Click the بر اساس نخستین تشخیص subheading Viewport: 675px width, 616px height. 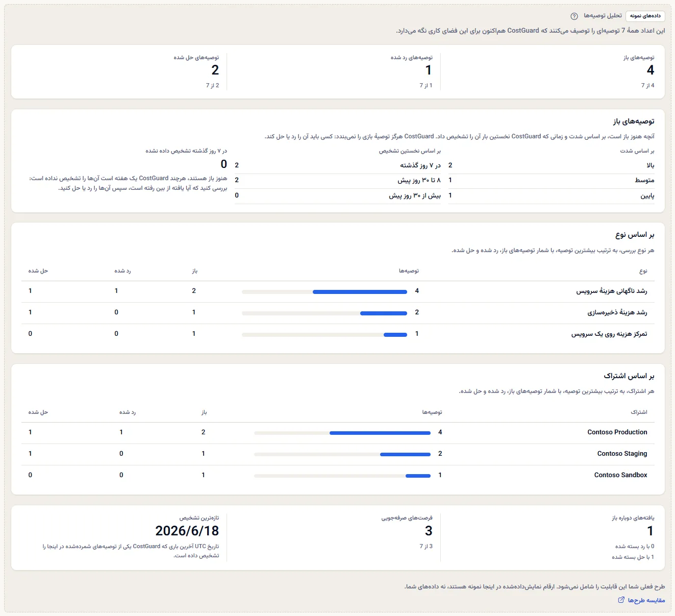coord(410,151)
